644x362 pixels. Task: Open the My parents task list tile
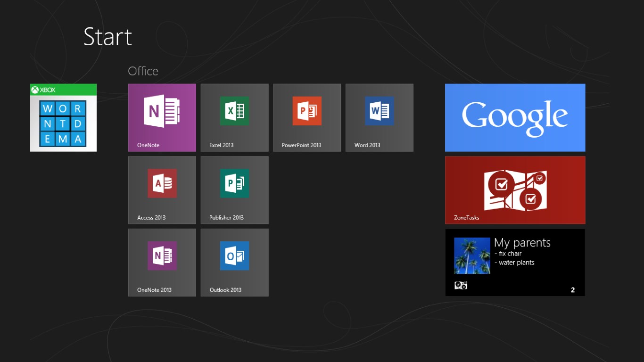515,263
